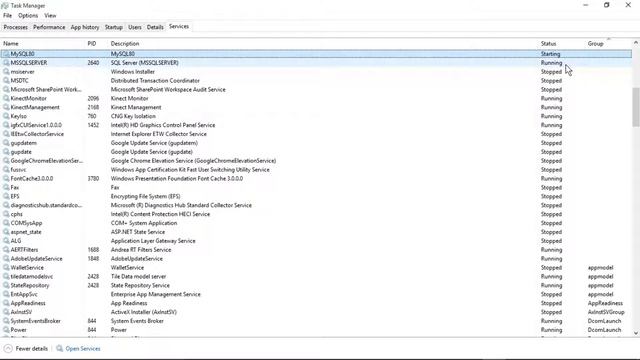
Task: Click the icon beside IEEtwCollectorService
Action: [x=6, y=134]
